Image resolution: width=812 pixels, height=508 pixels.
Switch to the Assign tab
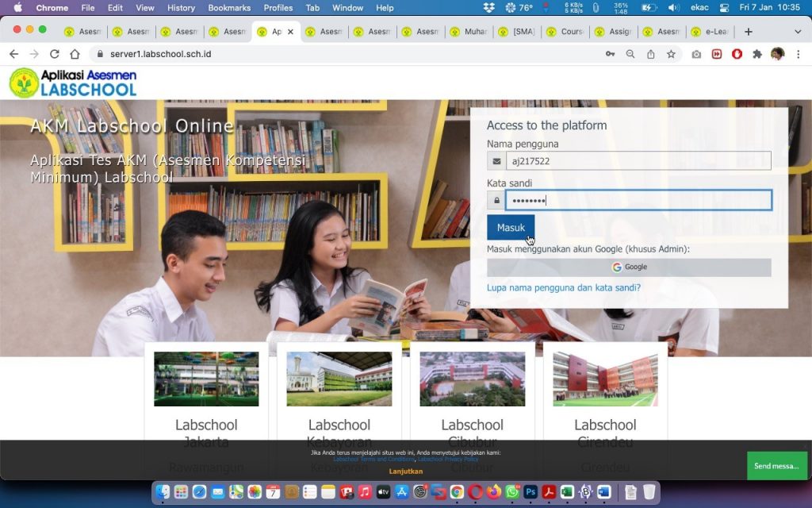[614, 32]
